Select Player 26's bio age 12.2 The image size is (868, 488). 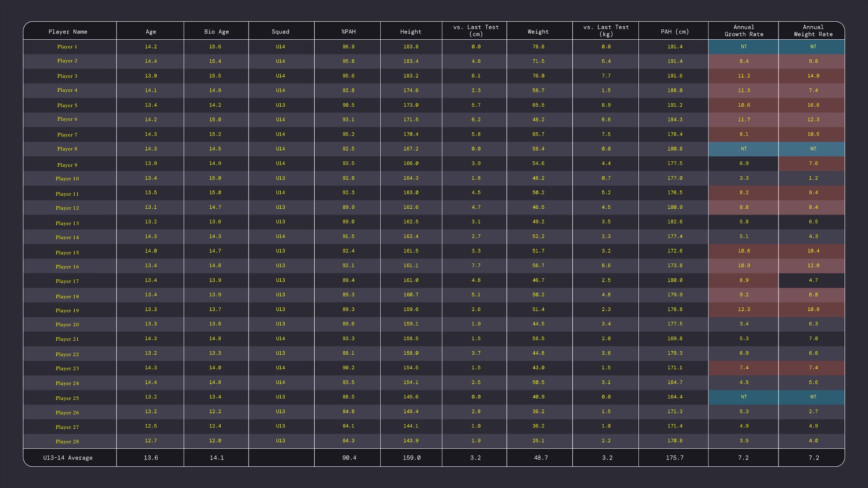(x=215, y=412)
